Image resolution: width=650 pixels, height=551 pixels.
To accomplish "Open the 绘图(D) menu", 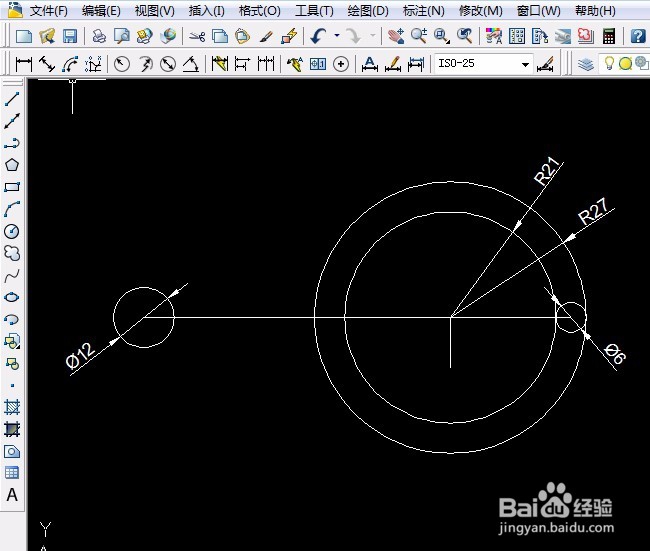I will [x=368, y=11].
